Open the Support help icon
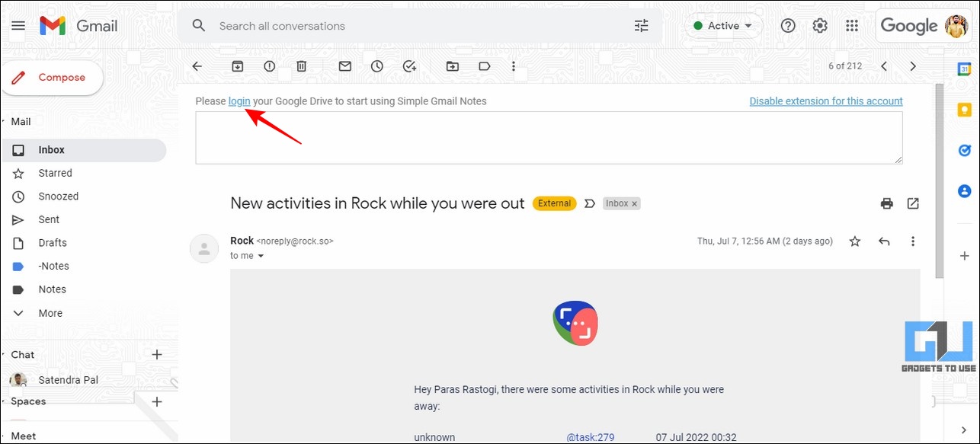The height and width of the screenshot is (444, 980). 788,26
